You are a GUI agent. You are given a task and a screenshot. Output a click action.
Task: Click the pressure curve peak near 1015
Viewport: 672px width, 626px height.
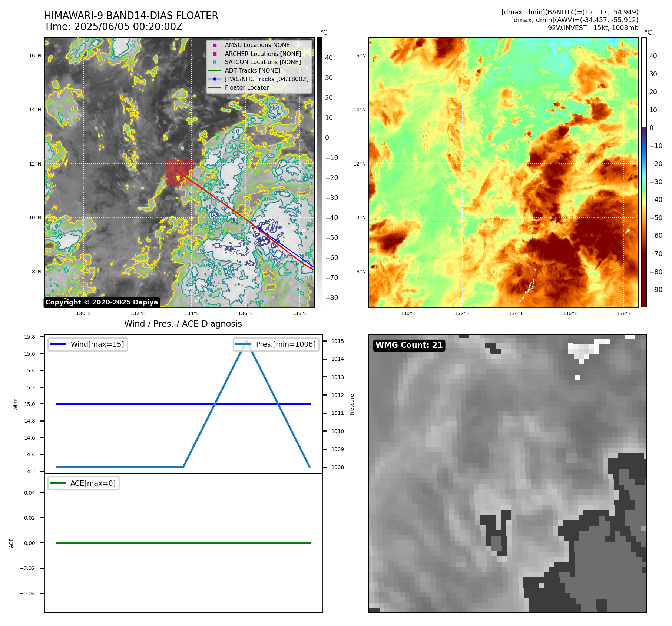coord(246,342)
